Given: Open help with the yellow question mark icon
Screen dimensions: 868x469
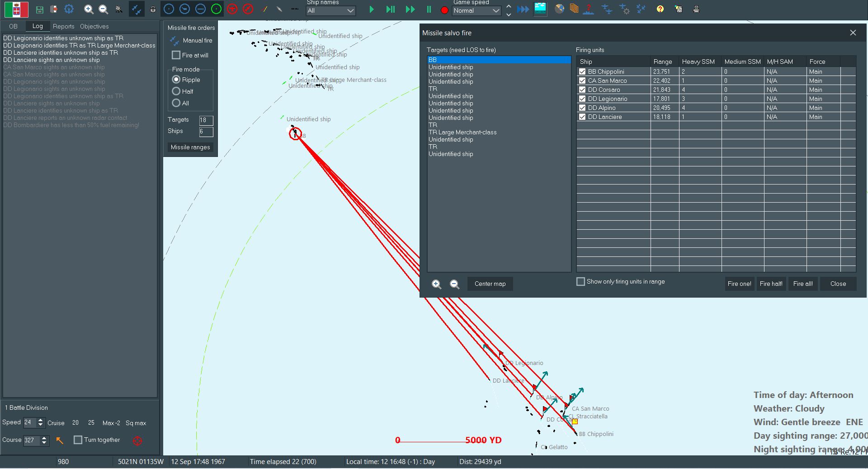Looking at the screenshot, I should pos(660,9).
